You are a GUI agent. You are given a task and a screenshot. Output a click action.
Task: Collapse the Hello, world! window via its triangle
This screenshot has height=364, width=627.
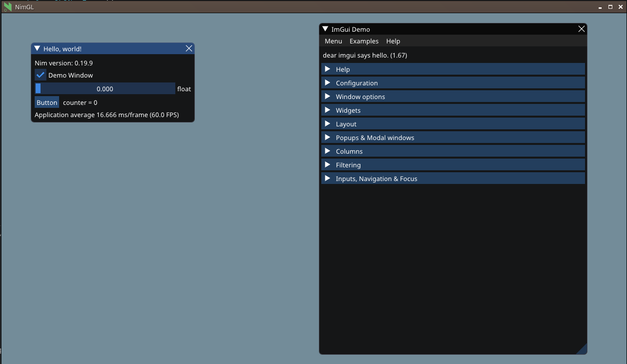(37, 48)
